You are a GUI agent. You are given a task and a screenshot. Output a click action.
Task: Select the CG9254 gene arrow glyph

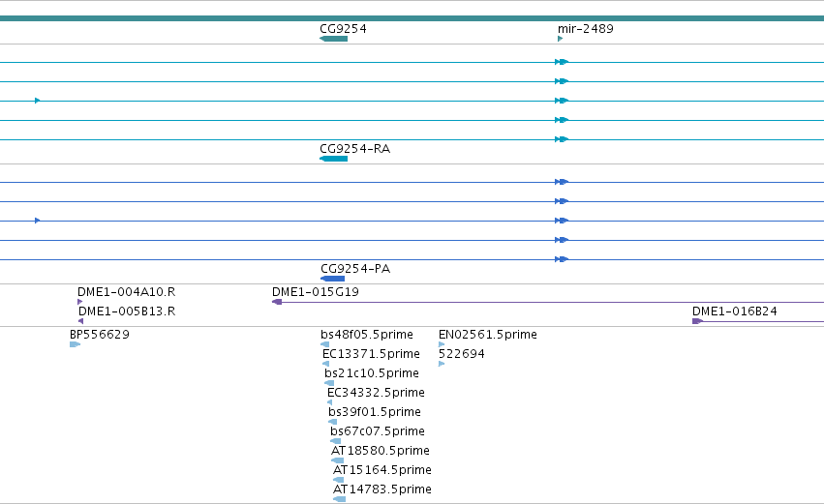click(333, 39)
